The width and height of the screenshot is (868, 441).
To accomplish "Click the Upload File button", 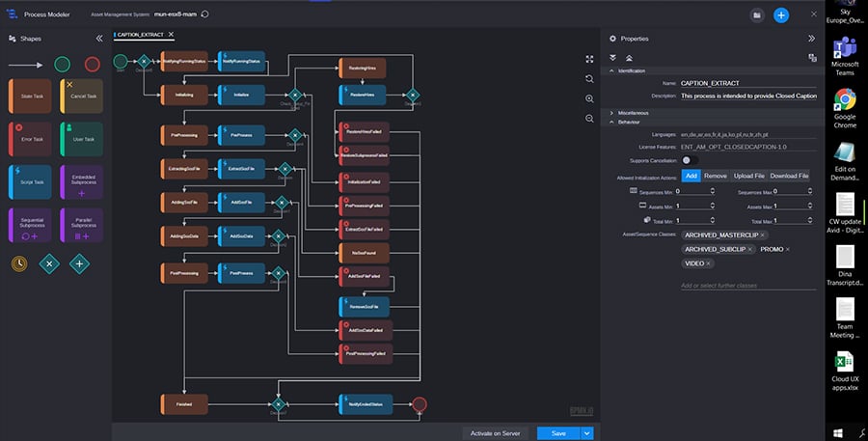I will pos(749,176).
